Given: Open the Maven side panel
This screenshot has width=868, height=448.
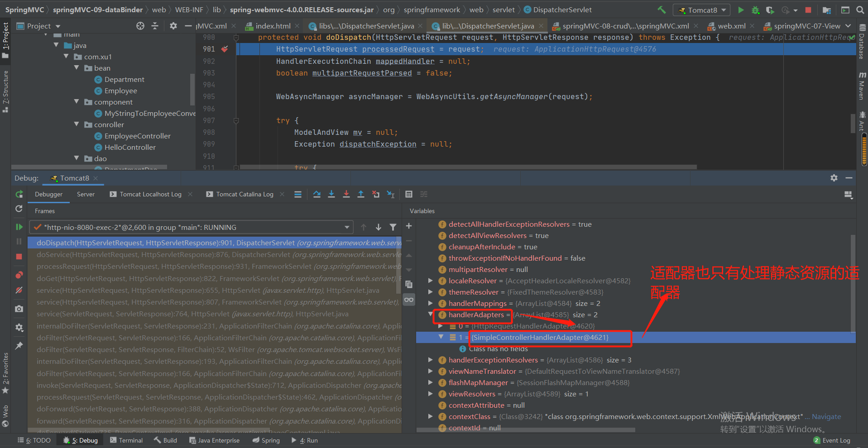Looking at the screenshot, I should [862, 85].
